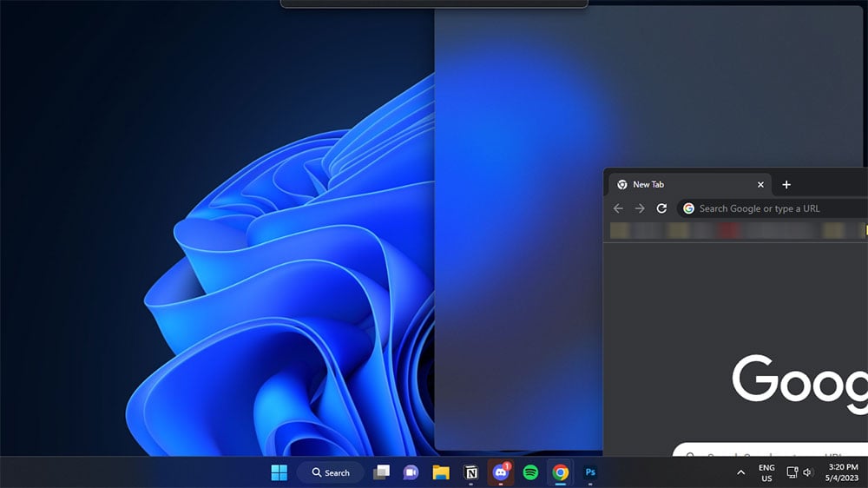Image resolution: width=868 pixels, height=488 pixels.
Task: Open the network quick settings icon
Action: [x=792, y=472]
